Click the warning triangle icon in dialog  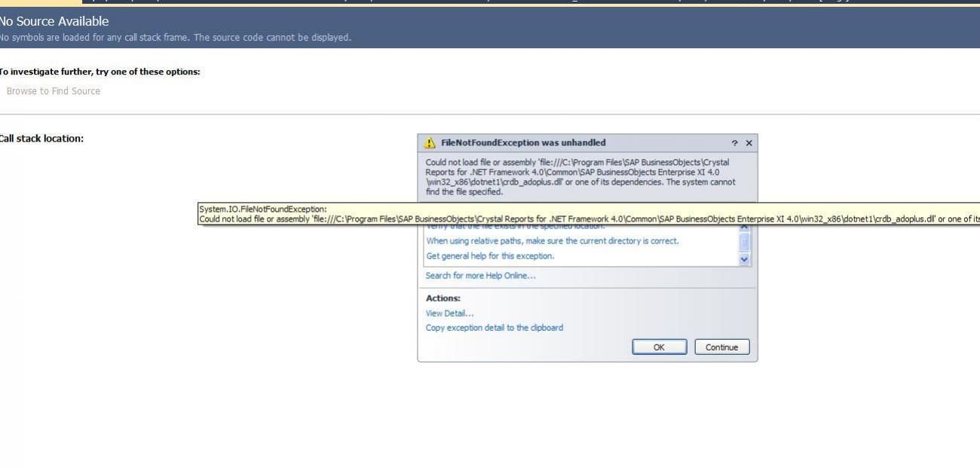coord(430,142)
